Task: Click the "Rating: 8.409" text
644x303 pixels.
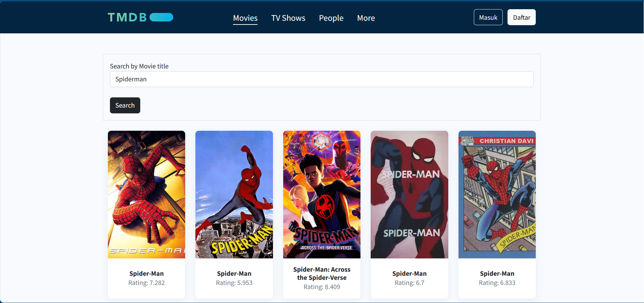Action: pyautogui.click(x=322, y=287)
